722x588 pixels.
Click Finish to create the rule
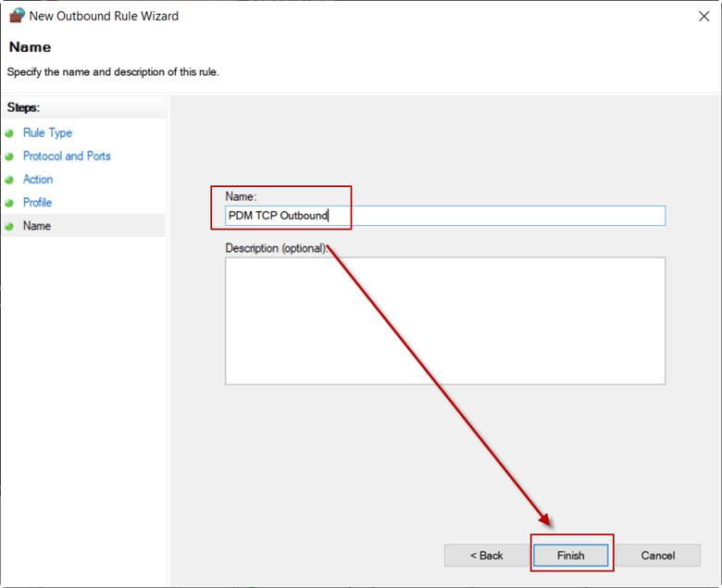[570, 556]
